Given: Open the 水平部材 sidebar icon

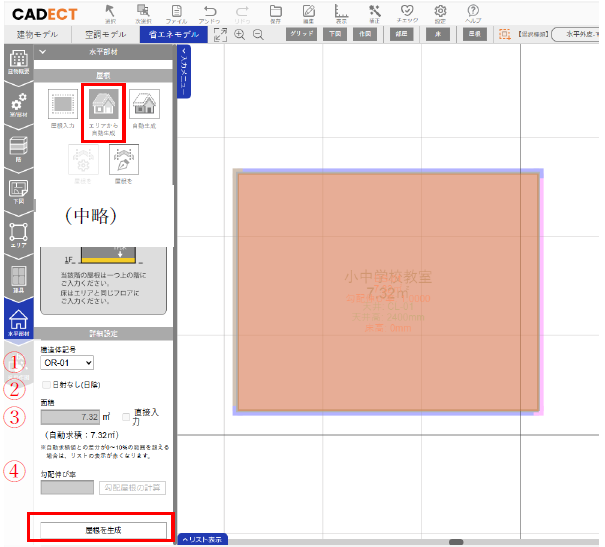Looking at the screenshot, I should (x=17, y=323).
